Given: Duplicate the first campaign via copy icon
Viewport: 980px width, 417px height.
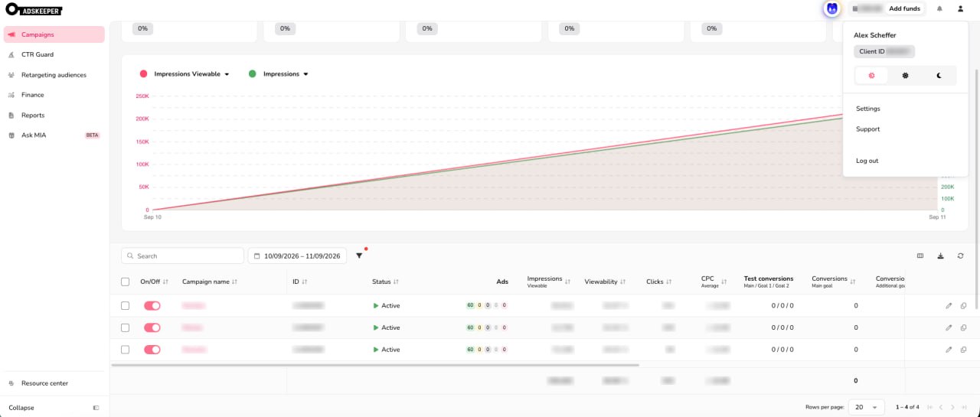Looking at the screenshot, I should 964,305.
